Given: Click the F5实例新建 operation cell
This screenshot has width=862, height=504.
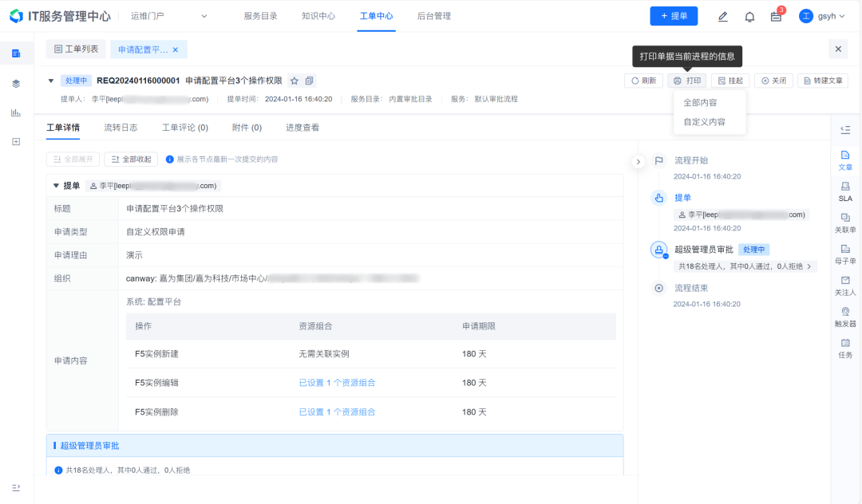Looking at the screenshot, I should coord(156,354).
